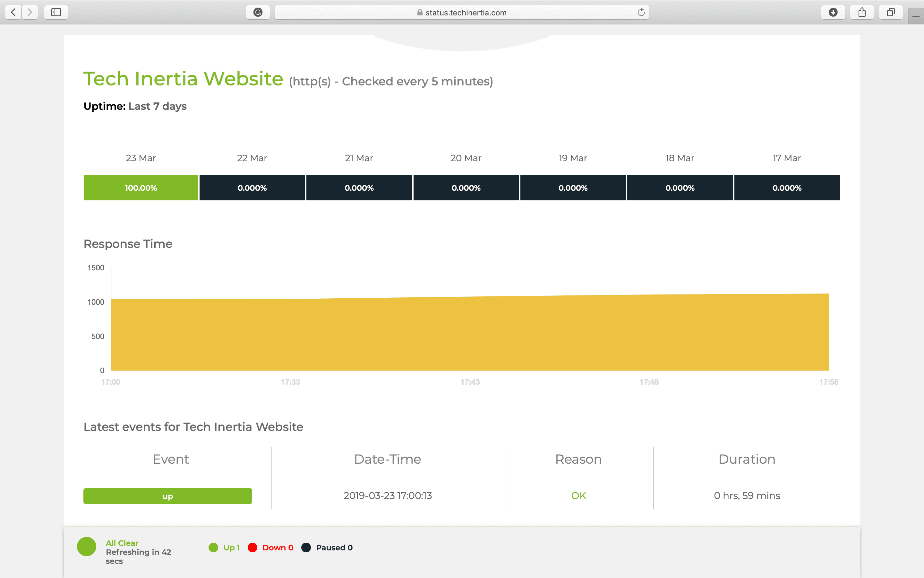924x578 pixels.
Task: Click the 17:58 time axis label
Action: tap(828, 382)
